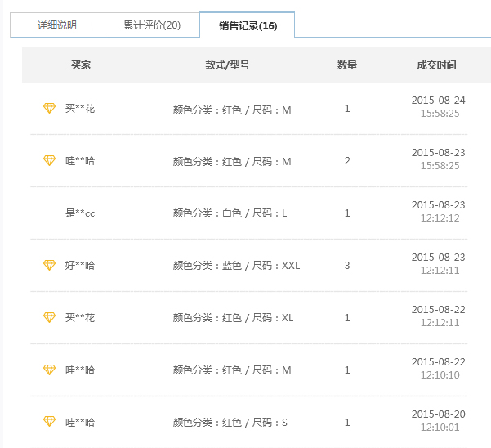Click the 蓝色 / XXL style entry
Image resolution: width=491 pixels, height=448 pixels.
tap(237, 266)
